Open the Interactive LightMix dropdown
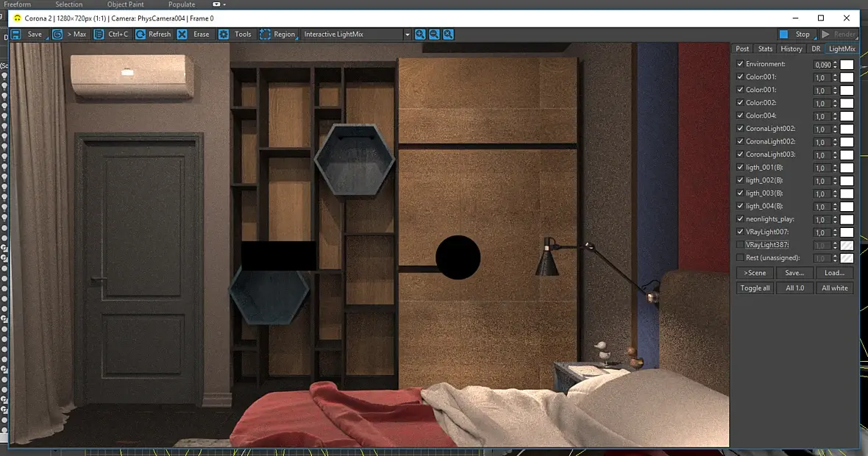Screen dimensions: 868x456 pyautogui.click(x=408, y=35)
